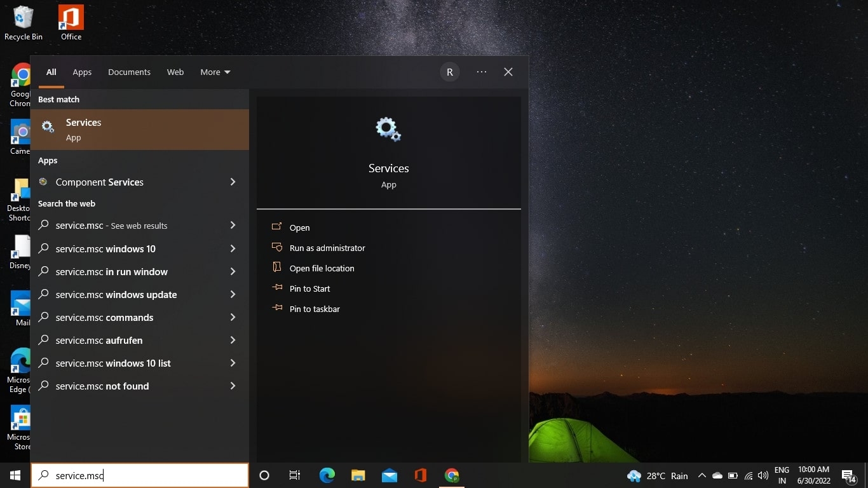Image resolution: width=868 pixels, height=488 pixels.
Task: Expand 'service.msc windows update' chevron
Action: pos(233,294)
